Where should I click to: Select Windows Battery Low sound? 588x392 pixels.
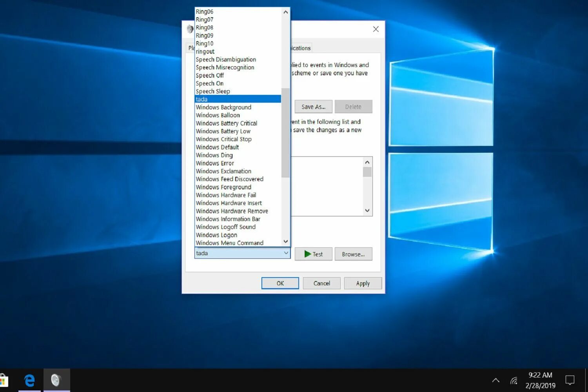(238, 131)
